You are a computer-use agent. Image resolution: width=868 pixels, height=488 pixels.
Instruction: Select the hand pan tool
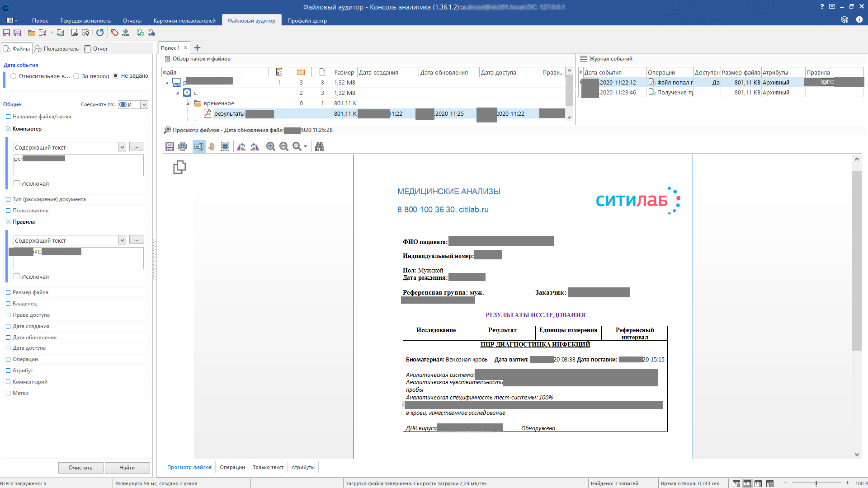point(212,146)
